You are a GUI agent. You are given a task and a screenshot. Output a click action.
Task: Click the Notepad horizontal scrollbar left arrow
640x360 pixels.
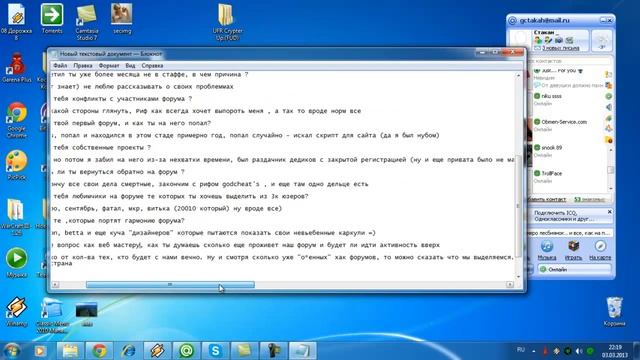coord(56,284)
